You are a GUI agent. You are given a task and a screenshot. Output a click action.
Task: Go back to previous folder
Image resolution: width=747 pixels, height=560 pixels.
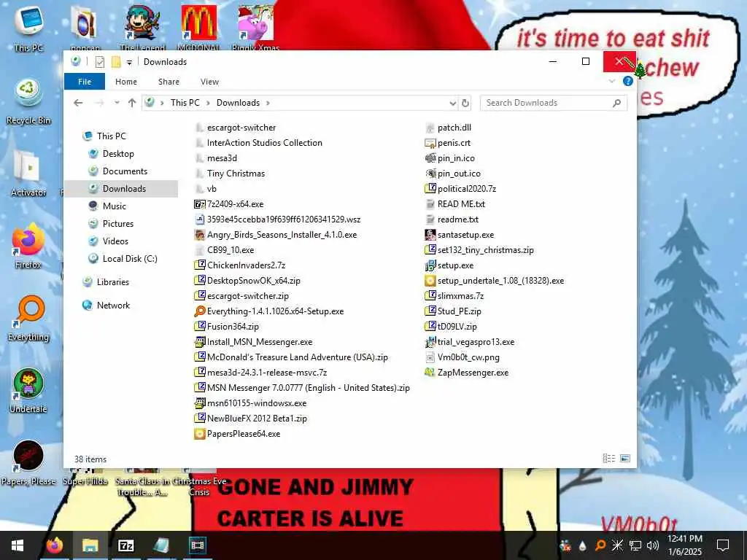click(x=79, y=103)
